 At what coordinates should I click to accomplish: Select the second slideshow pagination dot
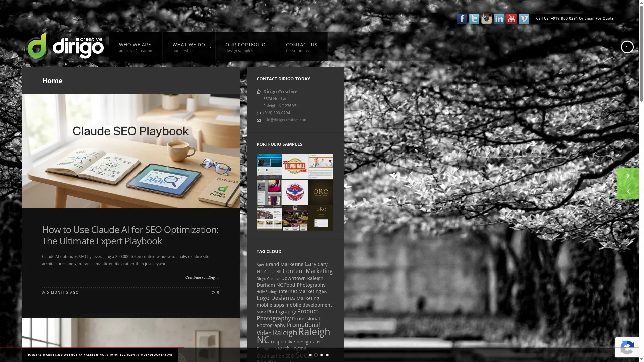316,355
